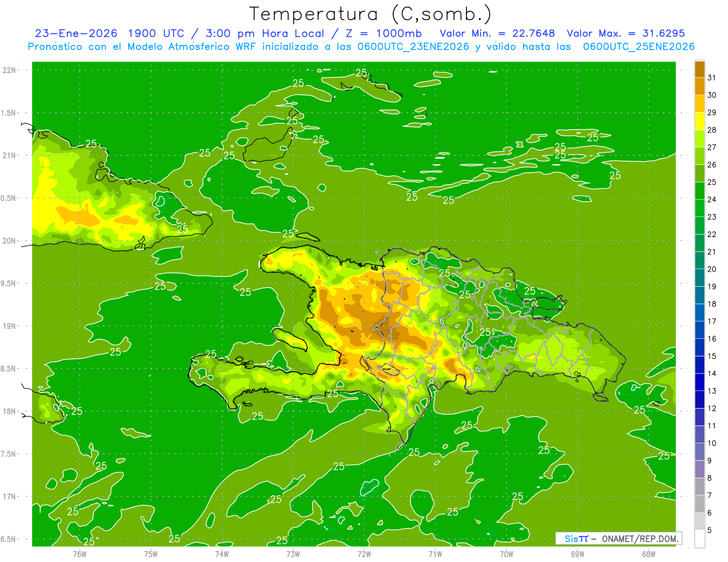The image size is (728, 562).
Task: Click the "18N" latitude label
Action: 8,411
